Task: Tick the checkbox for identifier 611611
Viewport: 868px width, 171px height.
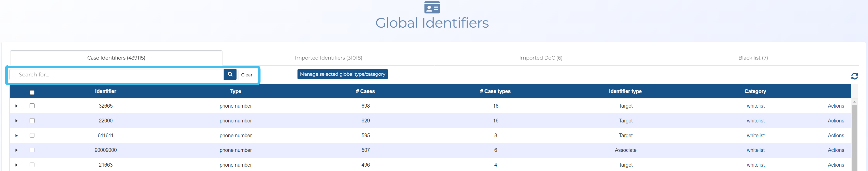Action: [32, 135]
